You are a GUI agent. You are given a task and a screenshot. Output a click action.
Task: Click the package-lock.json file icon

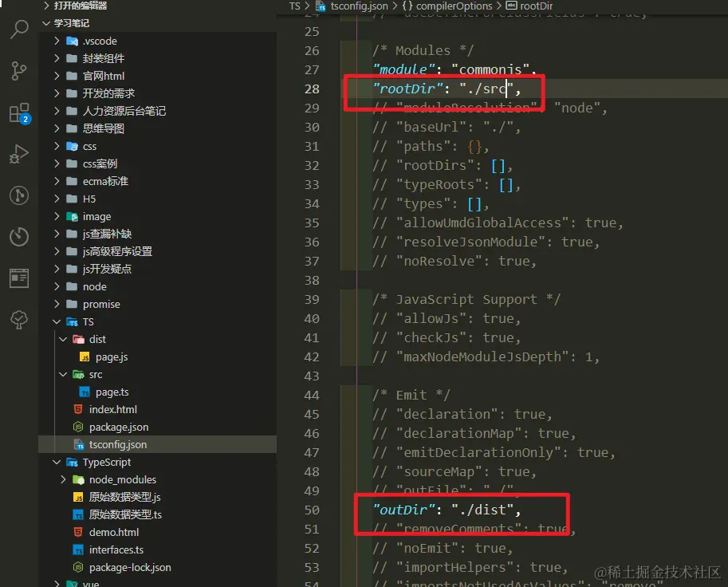[x=78, y=568]
